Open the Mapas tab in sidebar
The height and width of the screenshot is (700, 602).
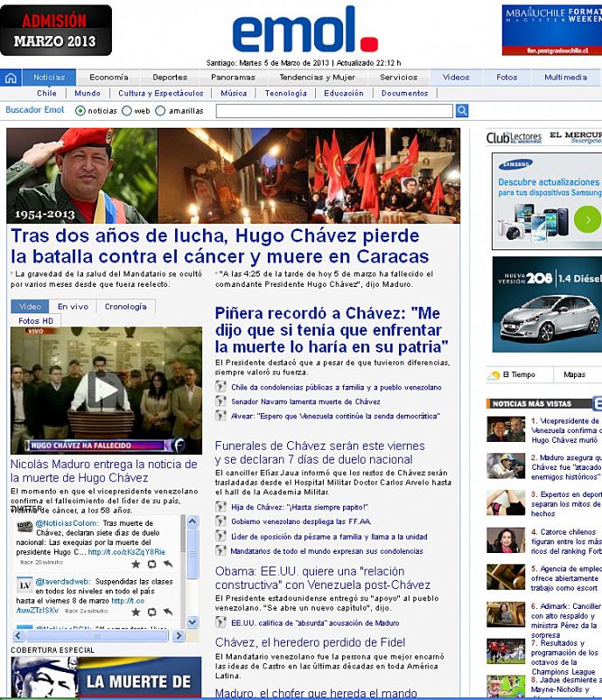coord(574,374)
